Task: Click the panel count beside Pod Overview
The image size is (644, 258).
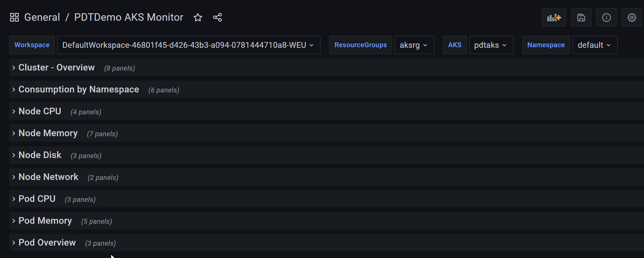Action: click(x=101, y=243)
